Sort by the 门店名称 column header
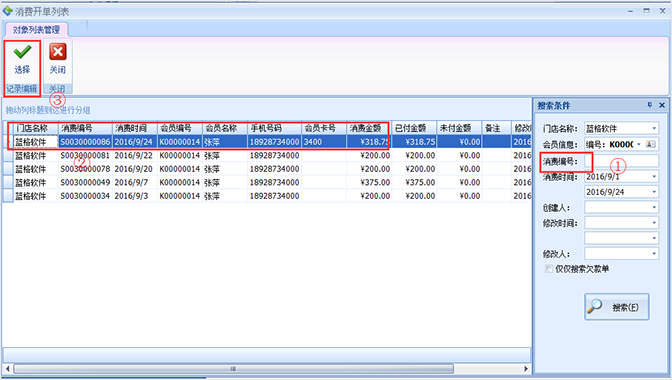 click(36, 128)
